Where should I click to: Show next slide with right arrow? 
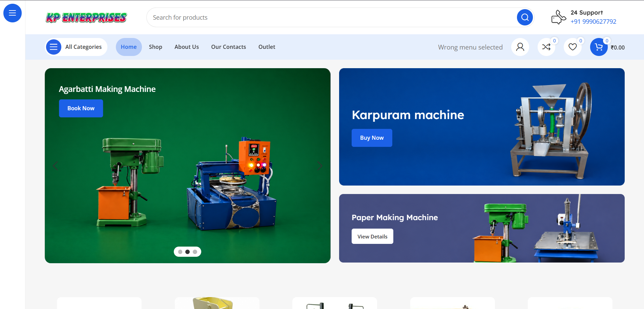[320, 166]
